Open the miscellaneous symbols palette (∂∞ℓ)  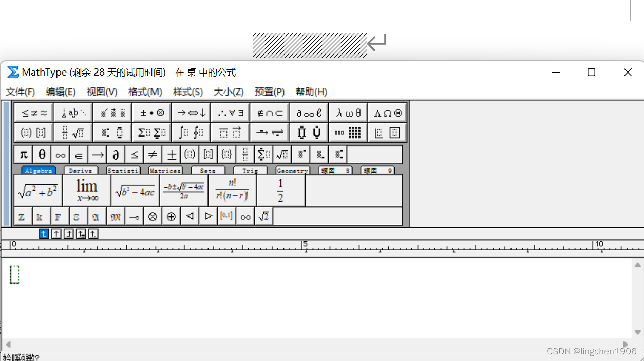(x=309, y=113)
